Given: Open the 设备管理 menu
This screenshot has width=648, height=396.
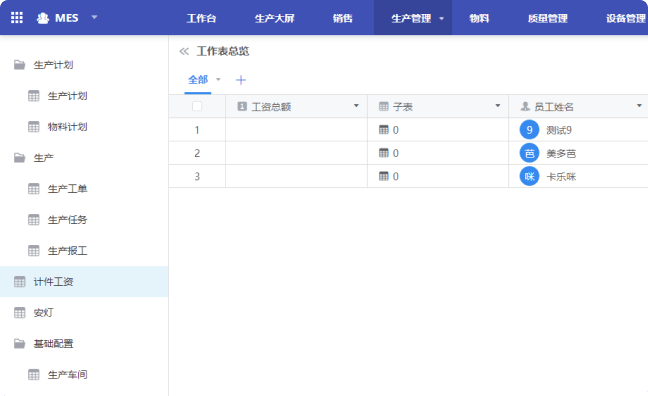Looking at the screenshot, I should click(x=626, y=18).
